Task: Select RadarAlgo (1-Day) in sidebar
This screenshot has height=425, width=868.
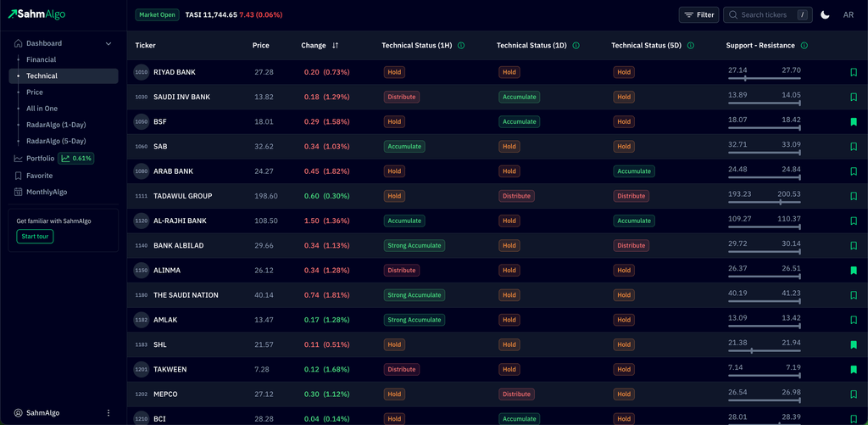Action: (x=56, y=125)
